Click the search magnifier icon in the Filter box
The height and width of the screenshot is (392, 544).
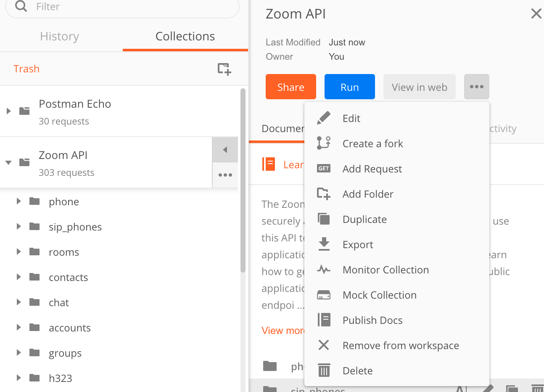[21, 6]
